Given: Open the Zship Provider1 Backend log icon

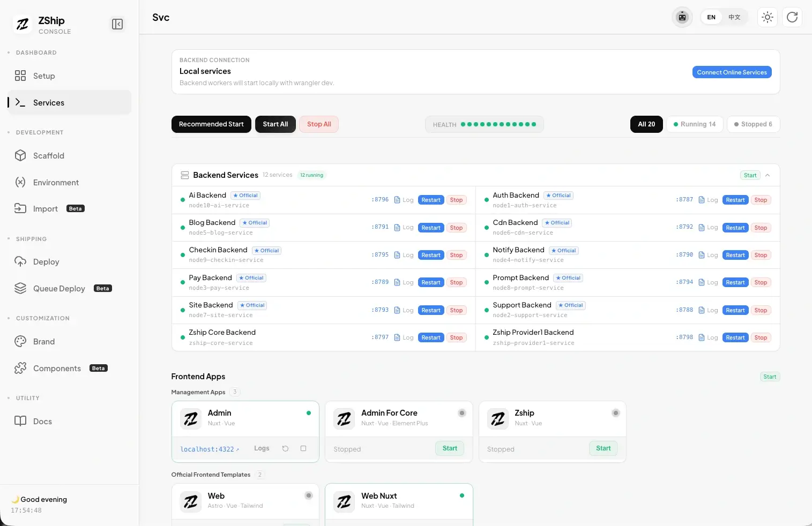Looking at the screenshot, I should [702, 337].
